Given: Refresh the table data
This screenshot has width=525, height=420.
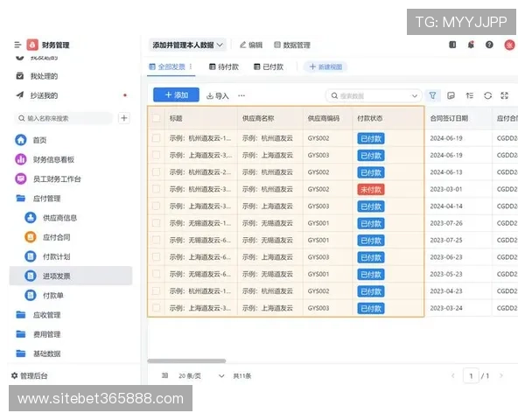Looking at the screenshot, I should pyautogui.click(x=488, y=95).
